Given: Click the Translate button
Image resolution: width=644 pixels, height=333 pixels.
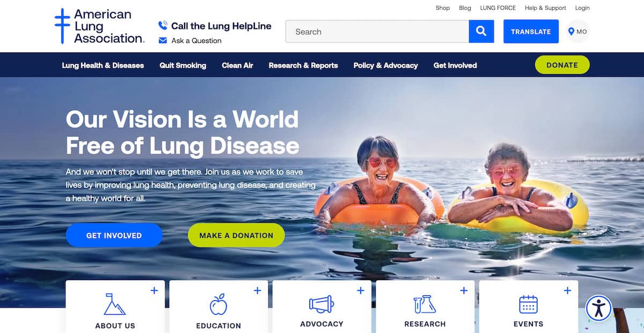Looking at the screenshot, I should tap(531, 32).
